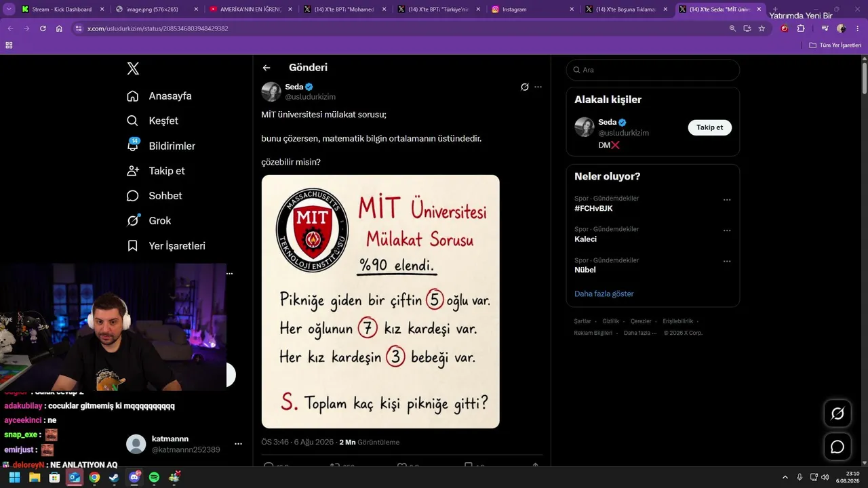Open the floating Grok button
868x488 pixels.
(837, 413)
